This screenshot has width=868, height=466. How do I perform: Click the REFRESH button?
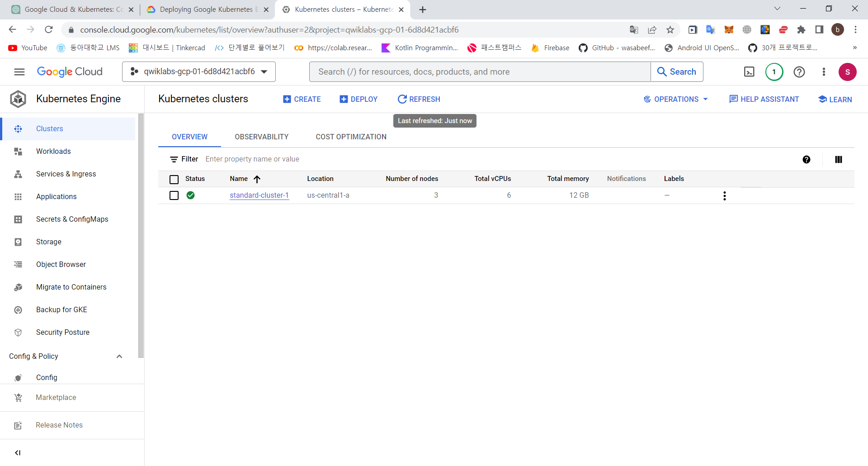pyautogui.click(x=419, y=100)
